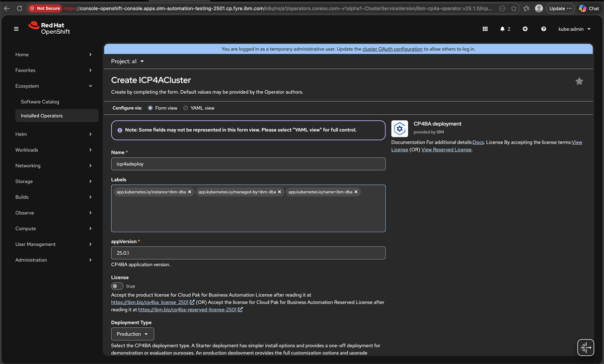The image size is (604, 364).
Task: Click the Red Hat OpenShift logo
Action: click(49, 28)
